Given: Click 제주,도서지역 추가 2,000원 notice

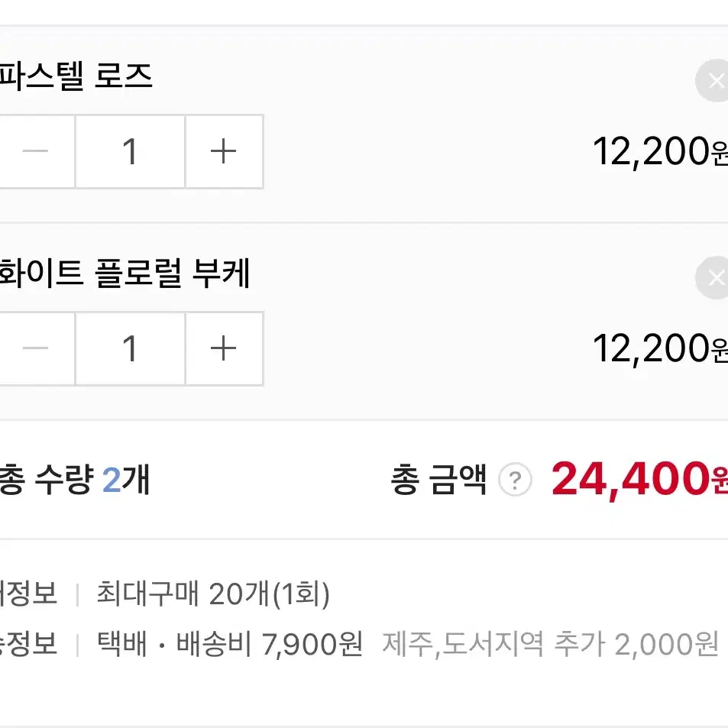Looking at the screenshot, I should point(551,643).
